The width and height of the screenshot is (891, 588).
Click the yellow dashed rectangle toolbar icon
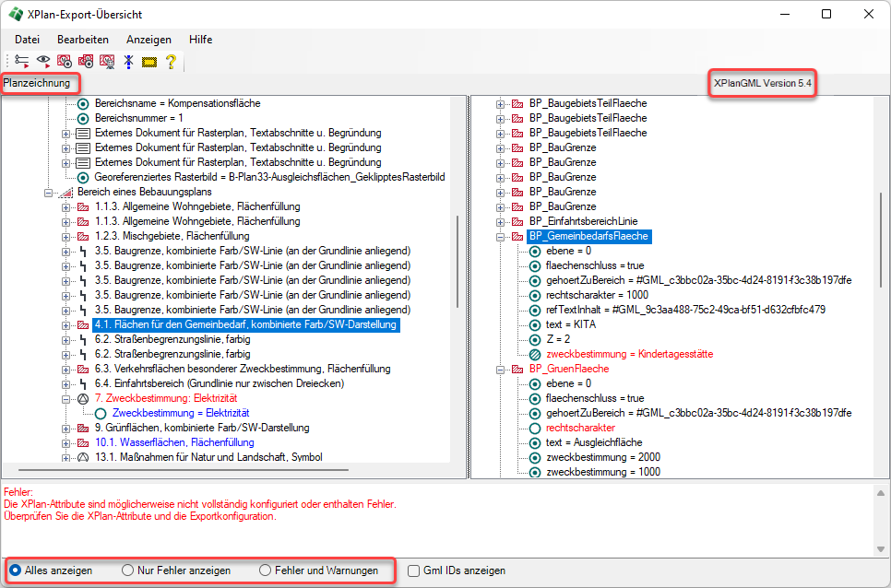point(149,62)
